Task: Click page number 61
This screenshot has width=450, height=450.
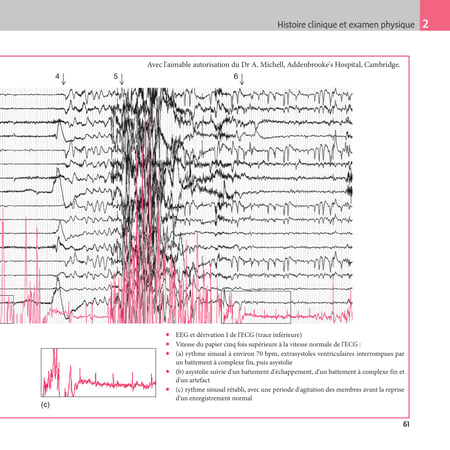Action: 406,424
